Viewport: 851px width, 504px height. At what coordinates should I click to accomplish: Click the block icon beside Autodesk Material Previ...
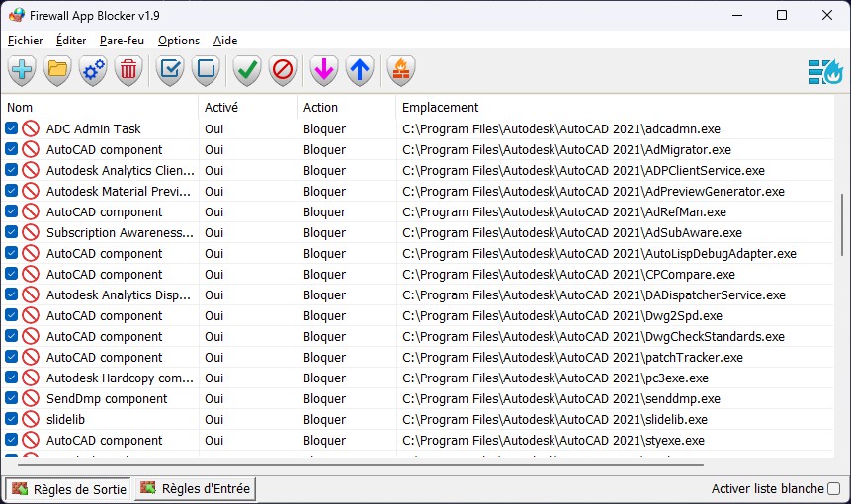(31, 191)
